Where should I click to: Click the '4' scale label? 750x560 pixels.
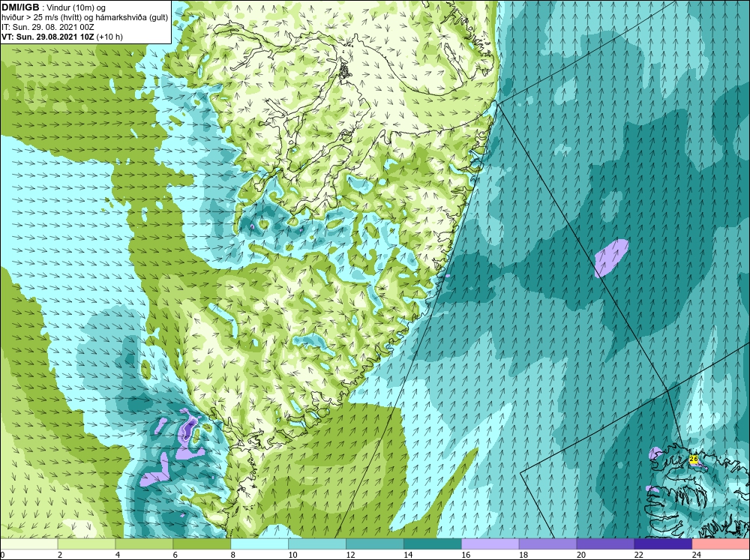click(x=118, y=555)
